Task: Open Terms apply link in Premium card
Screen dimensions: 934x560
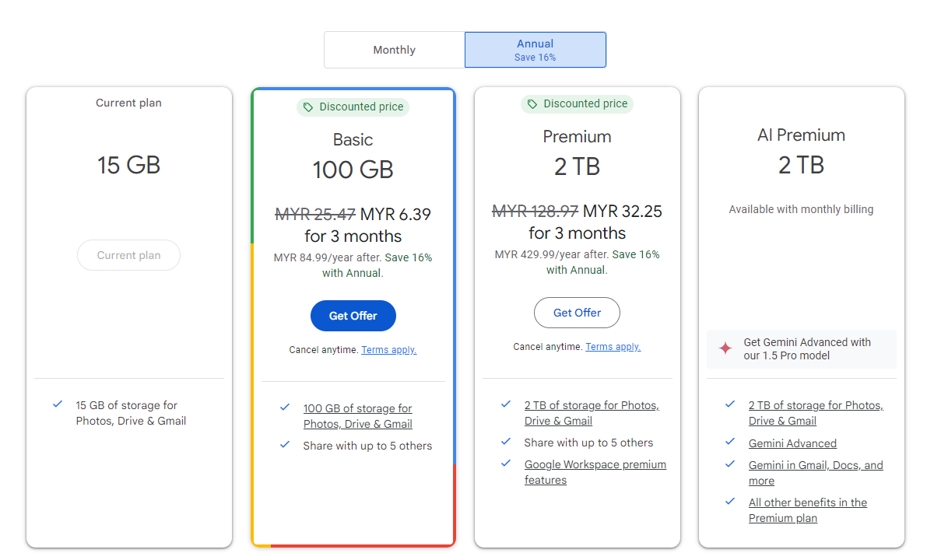Action: pyautogui.click(x=613, y=347)
